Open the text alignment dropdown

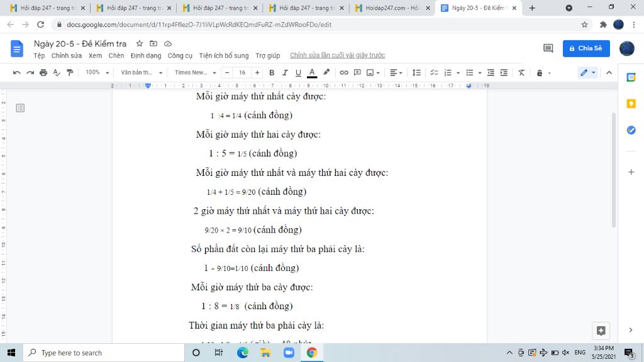coord(396,73)
